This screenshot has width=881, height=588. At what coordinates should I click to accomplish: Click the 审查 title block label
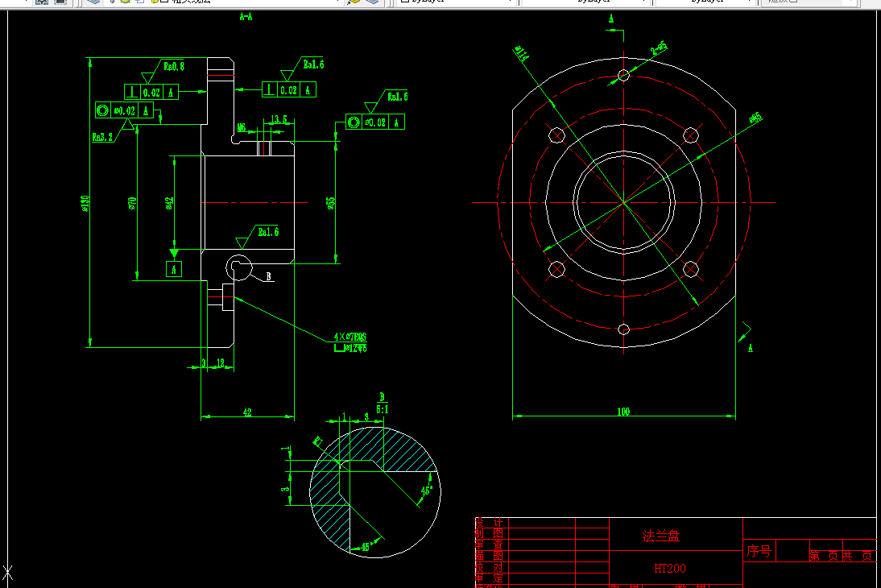(x=489, y=545)
